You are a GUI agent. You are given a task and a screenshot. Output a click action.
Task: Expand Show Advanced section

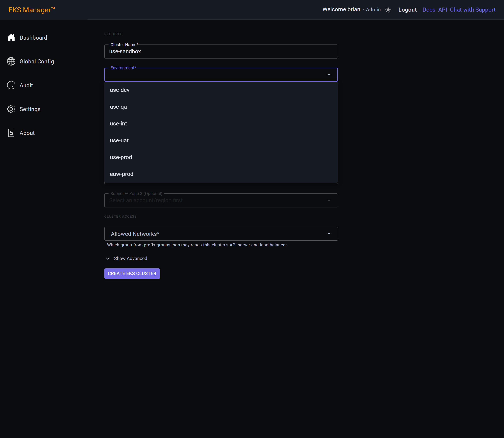(x=127, y=258)
